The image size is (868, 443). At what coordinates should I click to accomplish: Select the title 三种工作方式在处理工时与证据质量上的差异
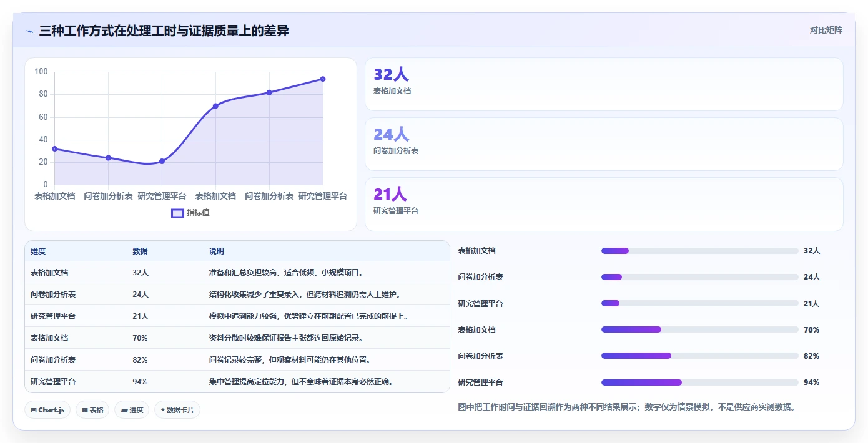[164, 31]
